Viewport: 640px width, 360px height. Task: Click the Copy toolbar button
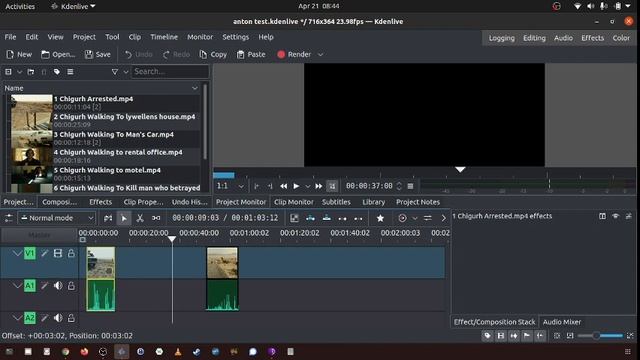click(213, 54)
